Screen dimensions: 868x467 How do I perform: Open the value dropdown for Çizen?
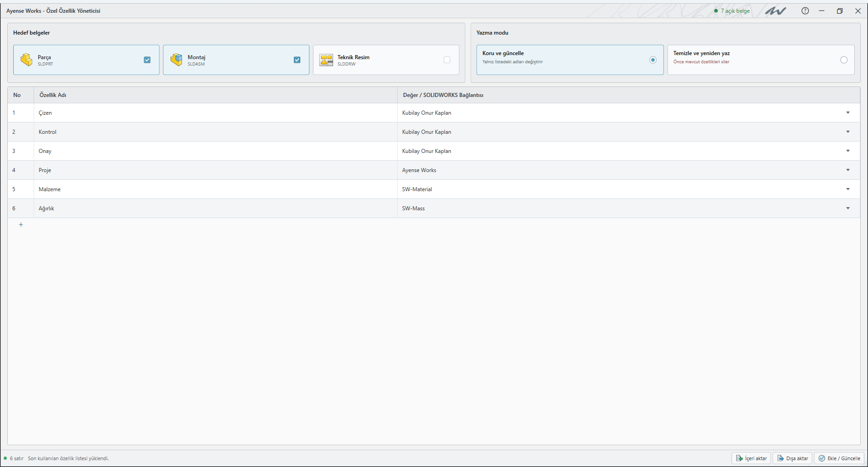[x=848, y=113]
